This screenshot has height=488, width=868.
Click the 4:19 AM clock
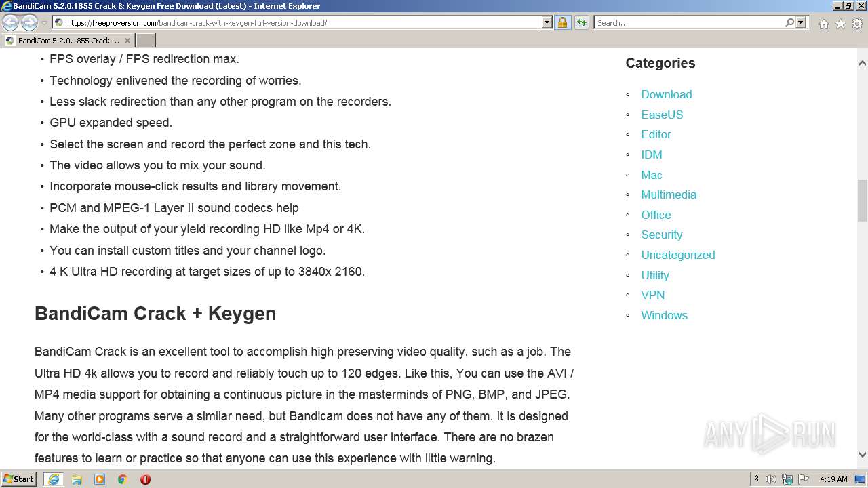click(833, 479)
